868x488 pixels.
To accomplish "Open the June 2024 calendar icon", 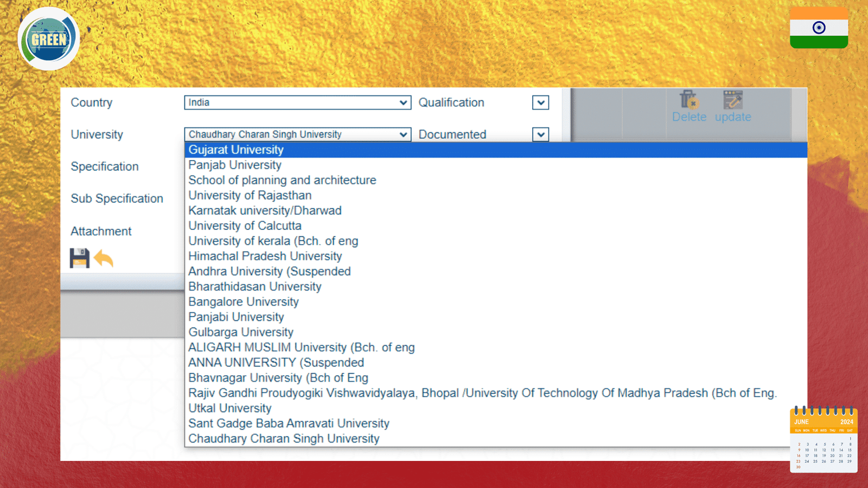I will pyautogui.click(x=823, y=440).
